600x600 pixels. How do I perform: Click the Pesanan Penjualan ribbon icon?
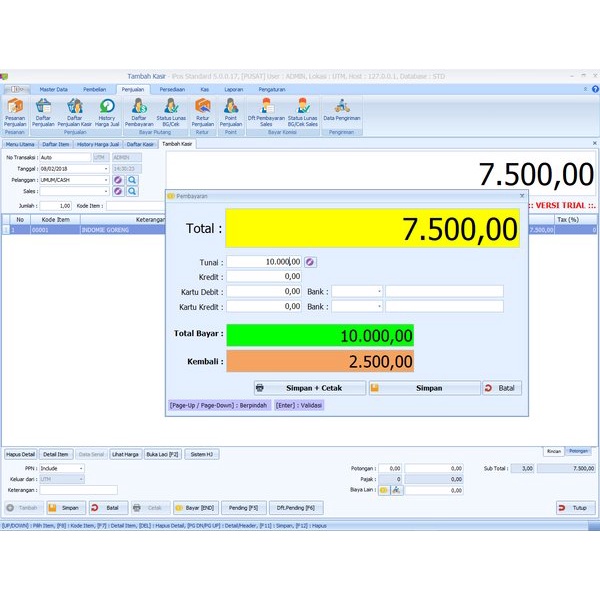[15, 110]
